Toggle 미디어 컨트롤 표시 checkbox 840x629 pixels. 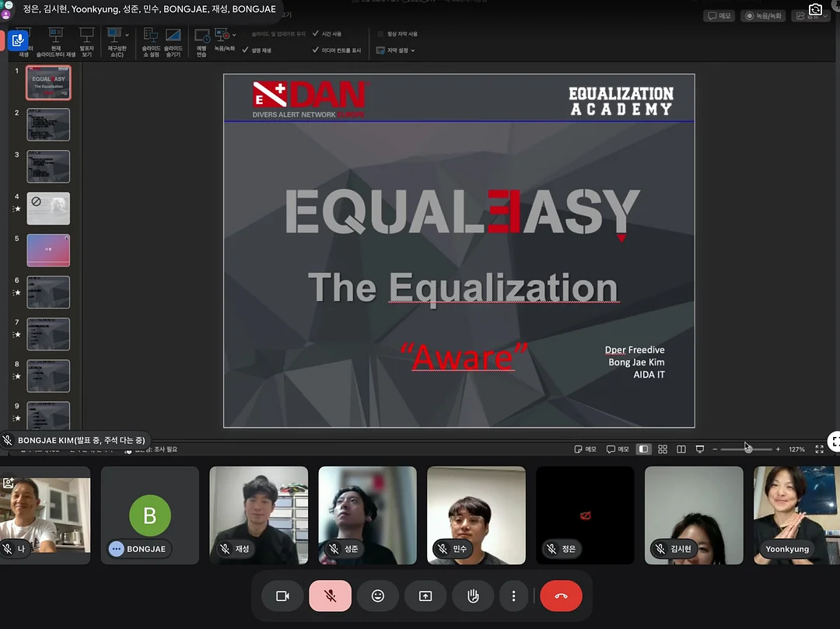pos(337,51)
